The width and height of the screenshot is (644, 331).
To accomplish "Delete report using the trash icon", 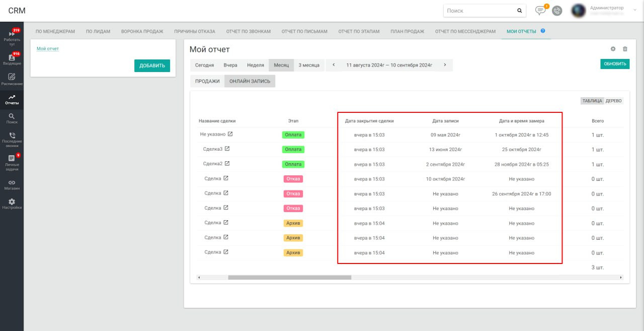I will 625,49.
